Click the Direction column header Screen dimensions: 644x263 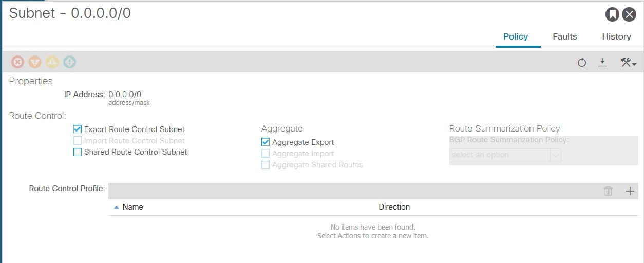tap(394, 207)
